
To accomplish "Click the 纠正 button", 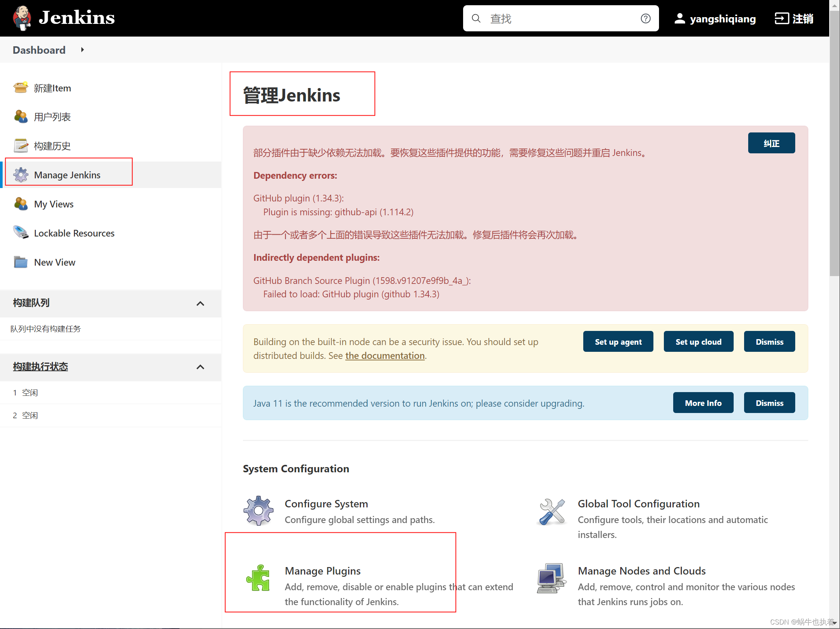I will pos(771,143).
